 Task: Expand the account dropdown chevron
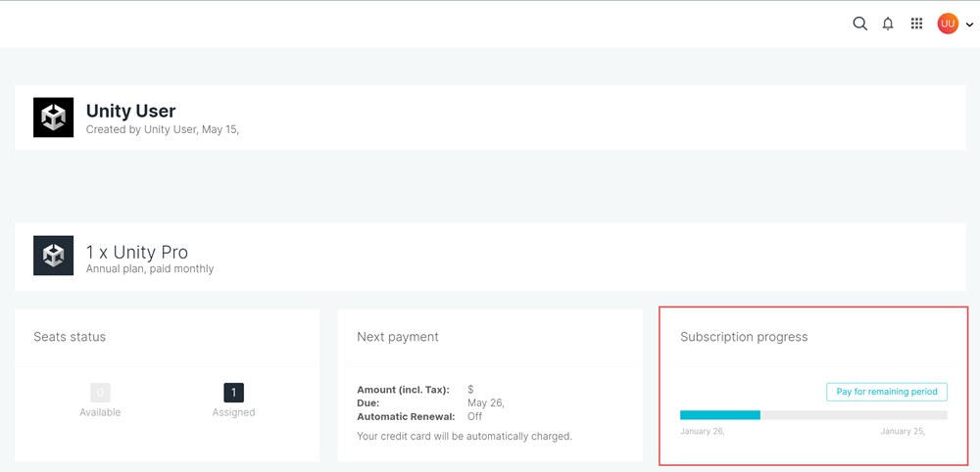pyautogui.click(x=969, y=25)
